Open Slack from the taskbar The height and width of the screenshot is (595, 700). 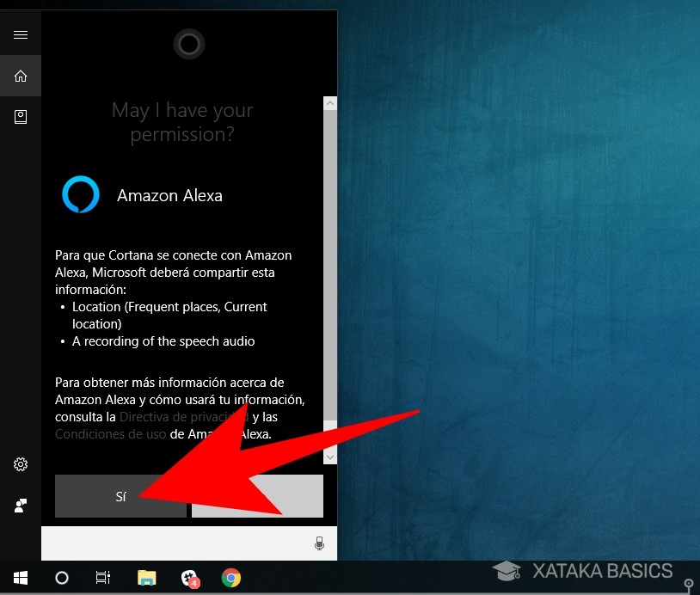190,578
